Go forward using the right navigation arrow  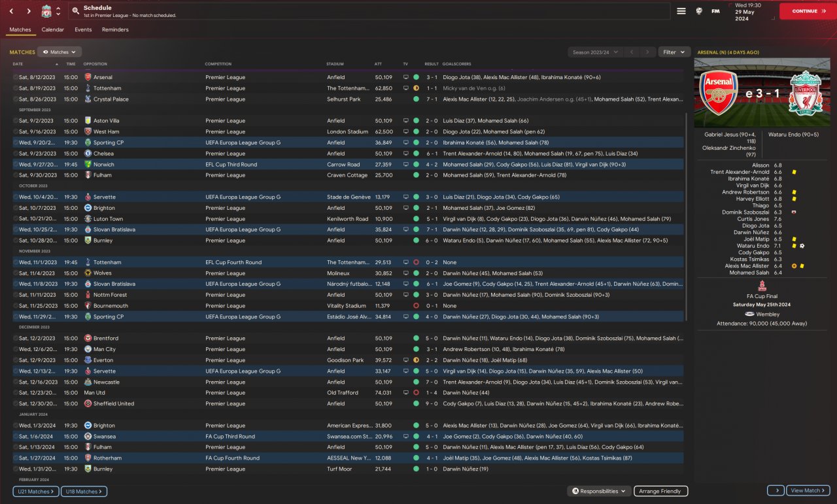click(29, 11)
